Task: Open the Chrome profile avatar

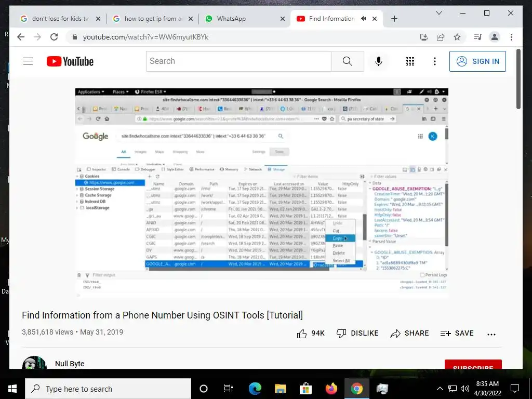Action: tap(495, 37)
